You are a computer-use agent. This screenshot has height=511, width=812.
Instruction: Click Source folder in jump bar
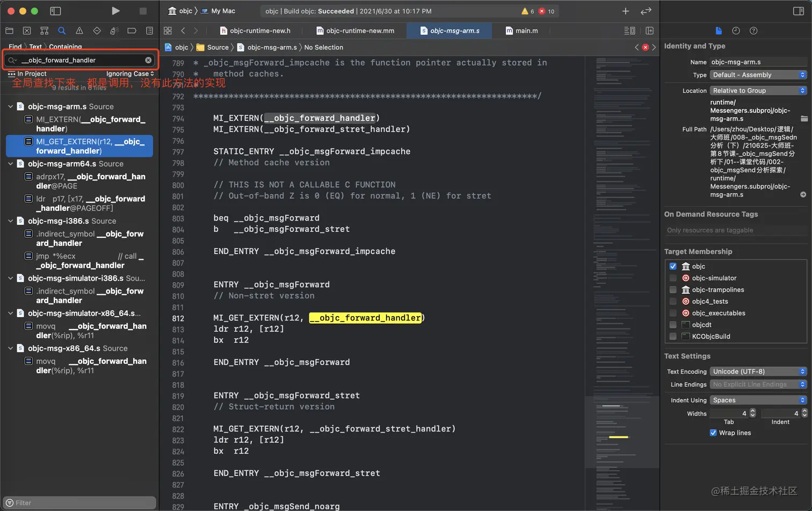coord(213,47)
